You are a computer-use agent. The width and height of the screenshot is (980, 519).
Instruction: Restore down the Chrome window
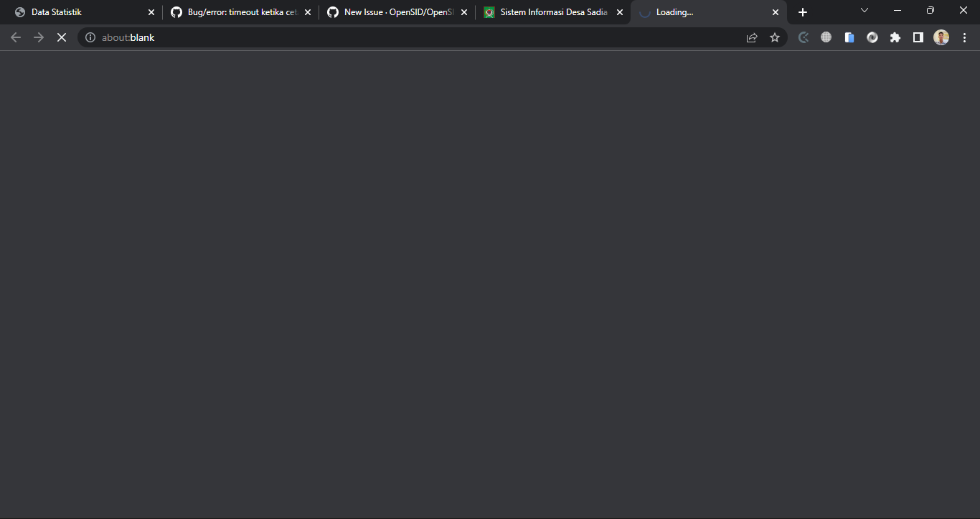click(x=930, y=10)
